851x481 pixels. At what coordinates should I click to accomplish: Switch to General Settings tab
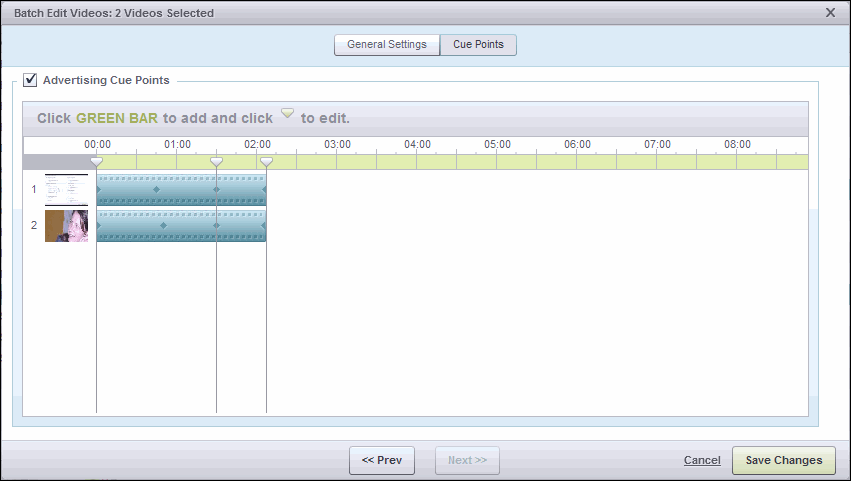click(386, 45)
